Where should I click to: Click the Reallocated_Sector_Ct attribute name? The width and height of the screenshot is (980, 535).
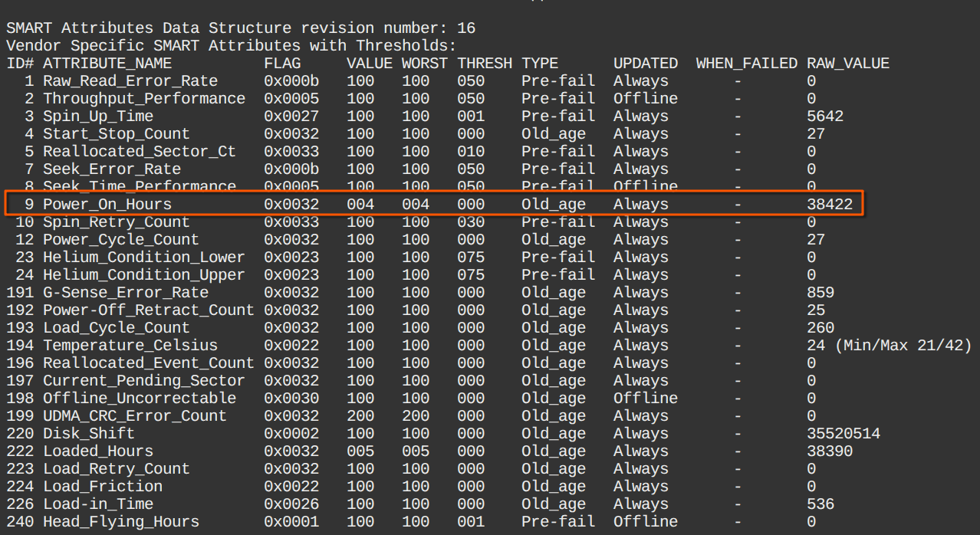pyautogui.click(x=139, y=152)
